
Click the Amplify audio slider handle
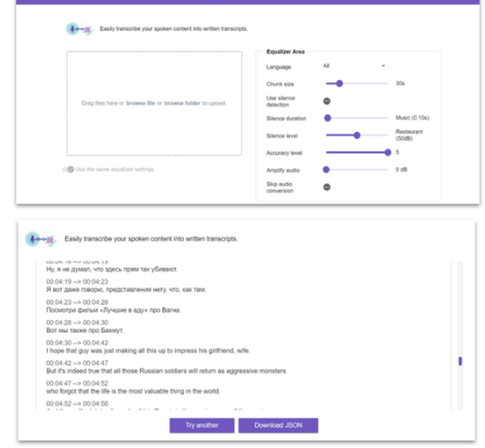[326, 170]
